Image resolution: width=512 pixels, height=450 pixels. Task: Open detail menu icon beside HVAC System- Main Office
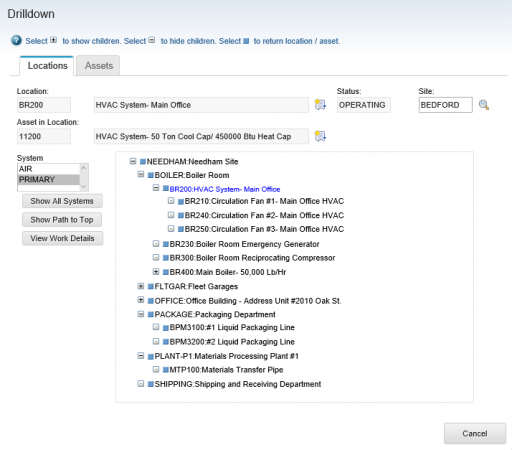[320, 105]
